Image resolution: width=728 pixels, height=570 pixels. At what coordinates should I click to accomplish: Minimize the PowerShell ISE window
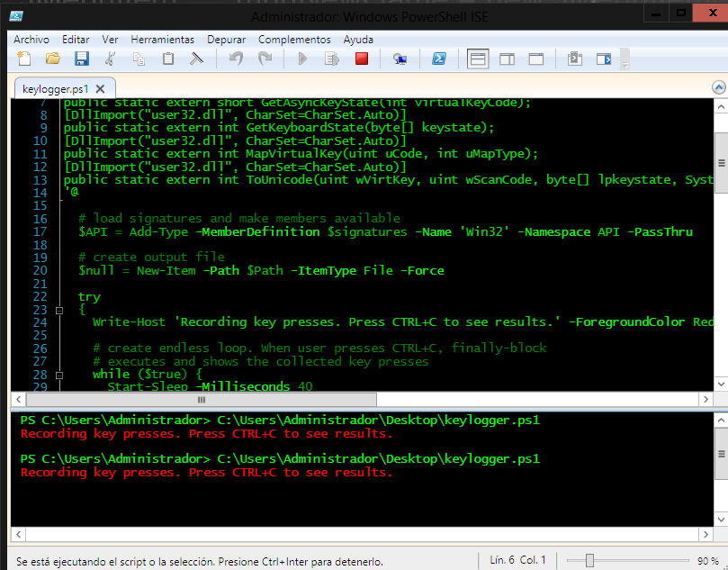(x=656, y=14)
